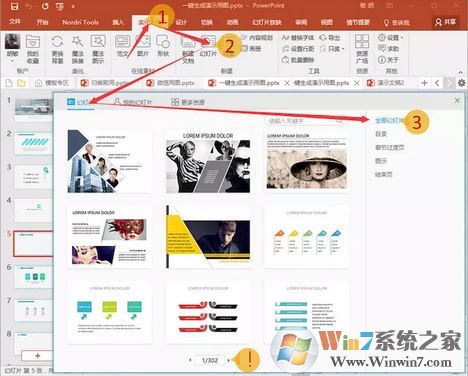468x376 pixels.
Task: Filter by 结束页 category
Action: tap(383, 174)
